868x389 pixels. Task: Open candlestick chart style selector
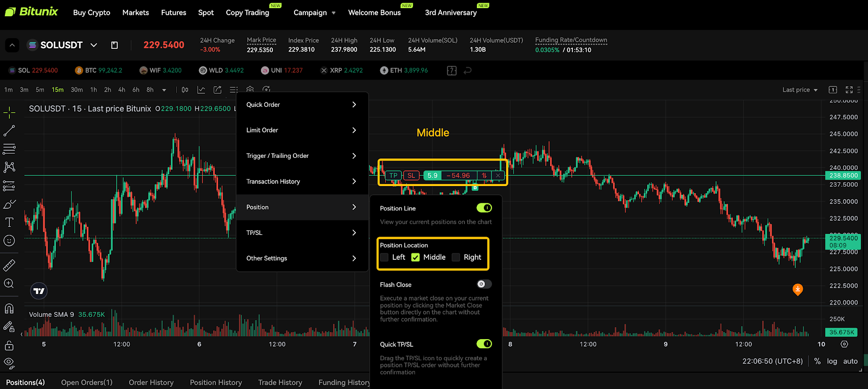(x=185, y=90)
